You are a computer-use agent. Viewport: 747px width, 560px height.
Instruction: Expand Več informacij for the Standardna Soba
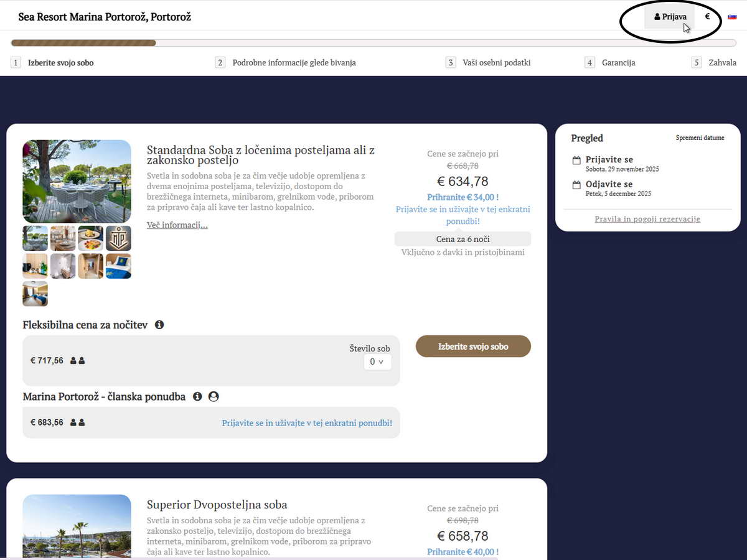coord(177,225)
